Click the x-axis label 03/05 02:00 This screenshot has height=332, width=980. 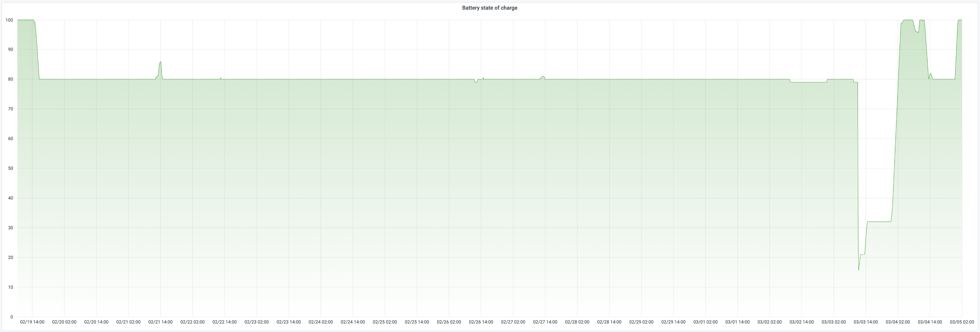coord(962,322)
